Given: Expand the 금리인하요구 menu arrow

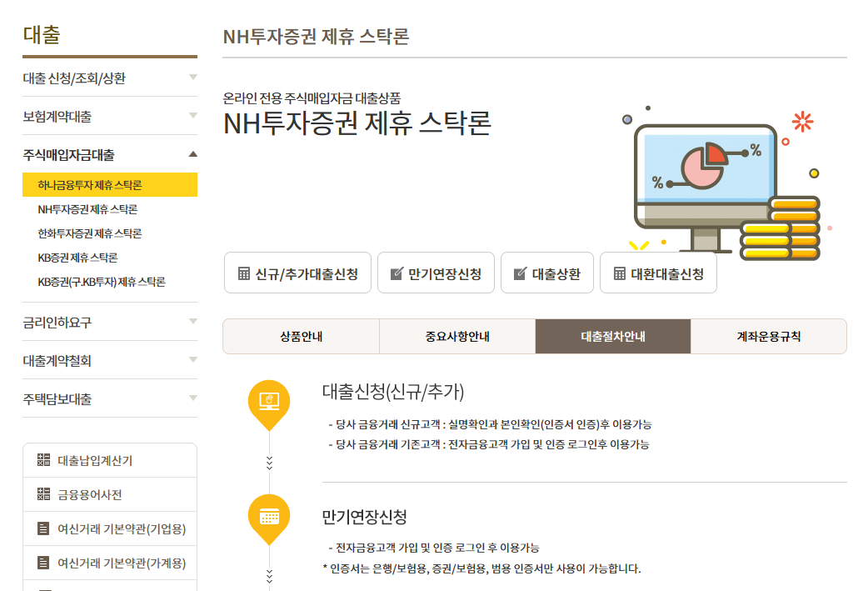Looking at the screenshot, I should pos(192,321).
